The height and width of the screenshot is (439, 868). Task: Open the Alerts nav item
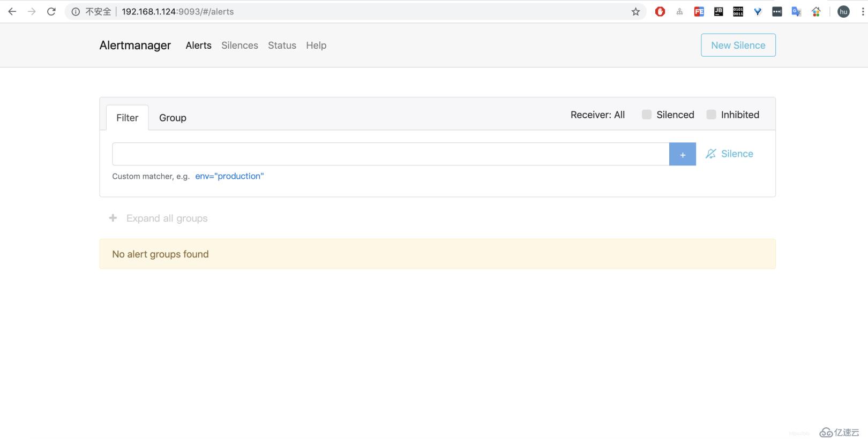(198, 46)
